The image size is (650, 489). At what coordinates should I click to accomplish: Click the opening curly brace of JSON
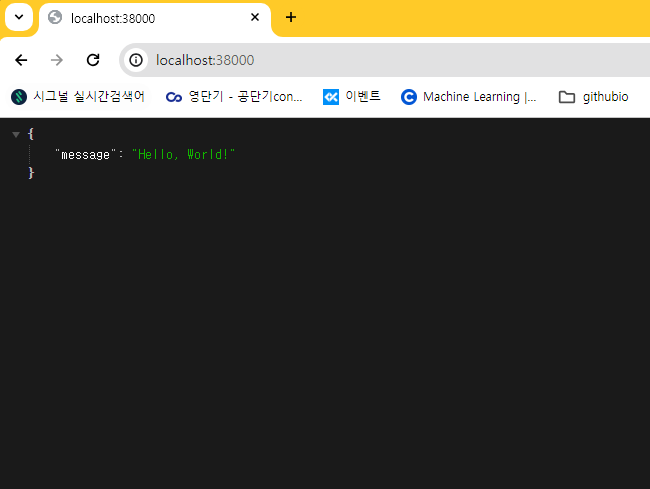[31, 134]
